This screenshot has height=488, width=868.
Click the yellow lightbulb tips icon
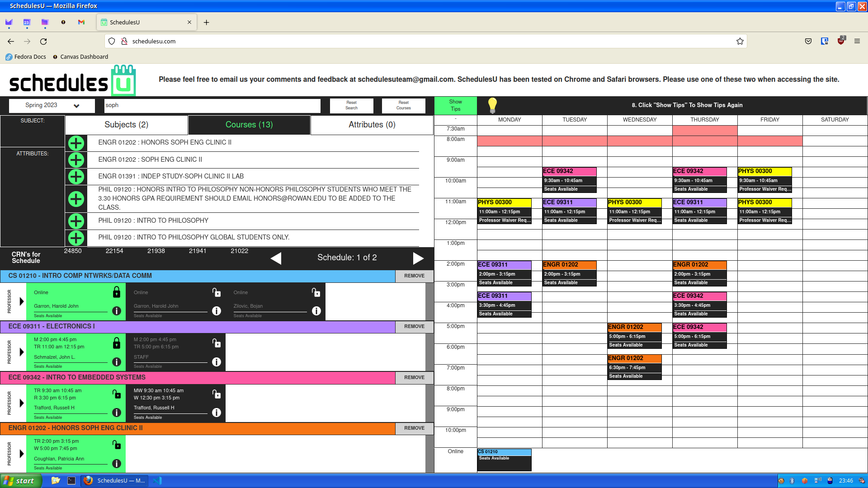[492, 105]
